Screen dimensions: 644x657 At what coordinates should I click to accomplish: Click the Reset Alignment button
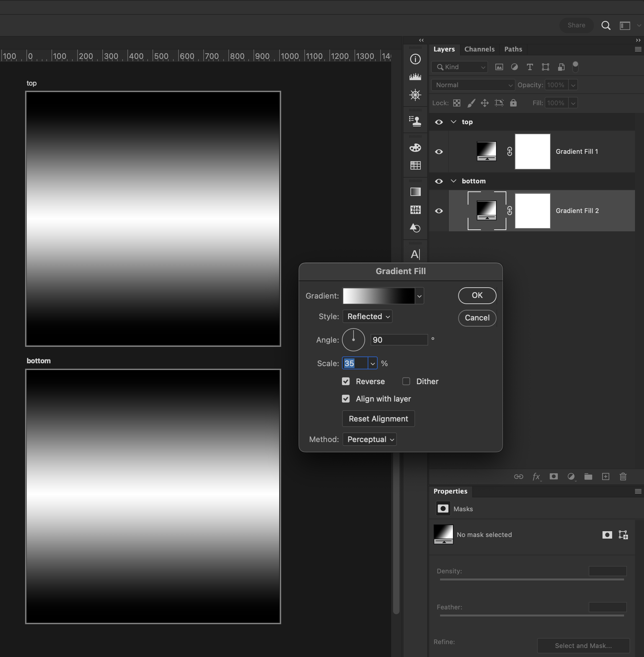pos(378,419)
